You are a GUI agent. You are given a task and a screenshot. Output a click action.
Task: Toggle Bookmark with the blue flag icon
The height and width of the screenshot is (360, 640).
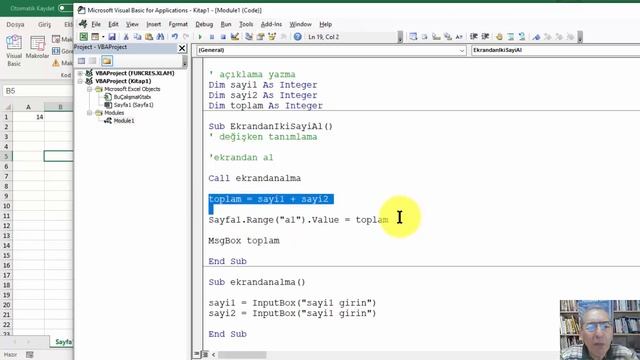click(x=536, y=37)
